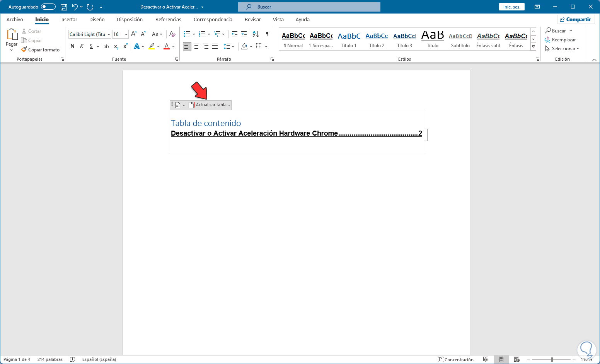Viewport: 600px width, 364px height.
Task: Click Actualizar tabla button
Action: [x=209, y=105]
